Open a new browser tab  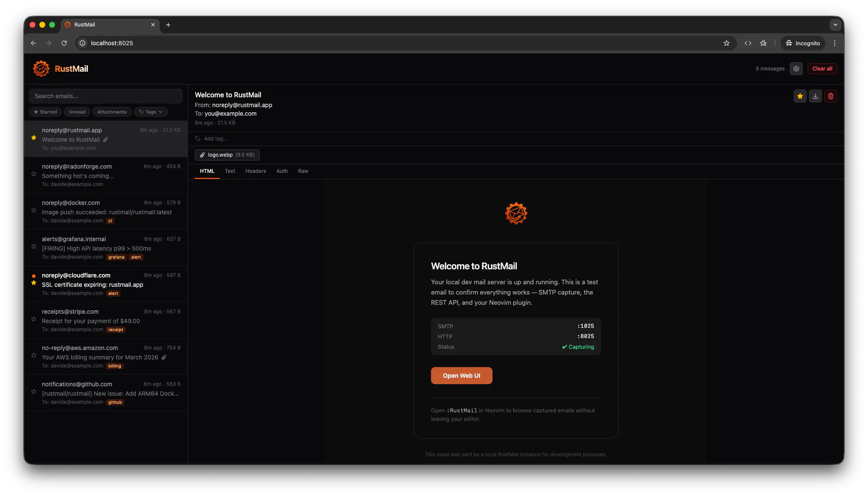click(168, 25)
